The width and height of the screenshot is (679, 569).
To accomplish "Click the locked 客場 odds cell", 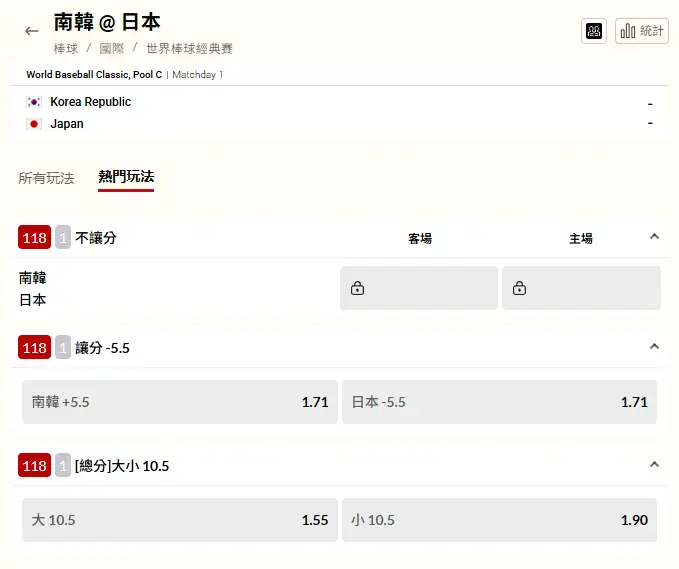I will (419, 288).
